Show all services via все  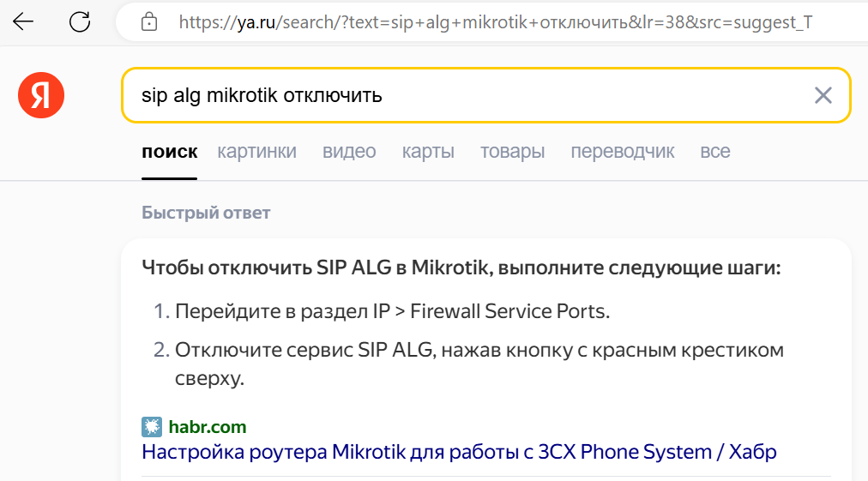[x=715, y=152]
